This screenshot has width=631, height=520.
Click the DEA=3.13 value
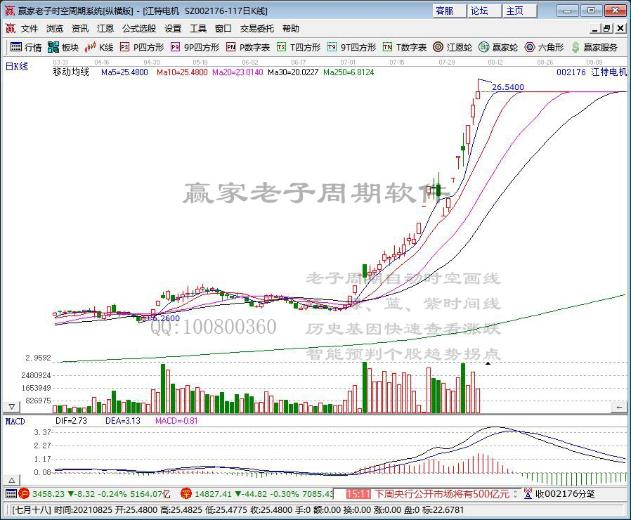(x=123, y=421)
